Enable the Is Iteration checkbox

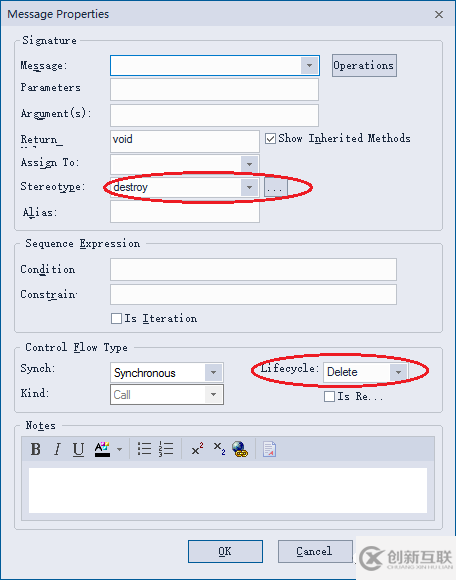click(x=116, y=318)
